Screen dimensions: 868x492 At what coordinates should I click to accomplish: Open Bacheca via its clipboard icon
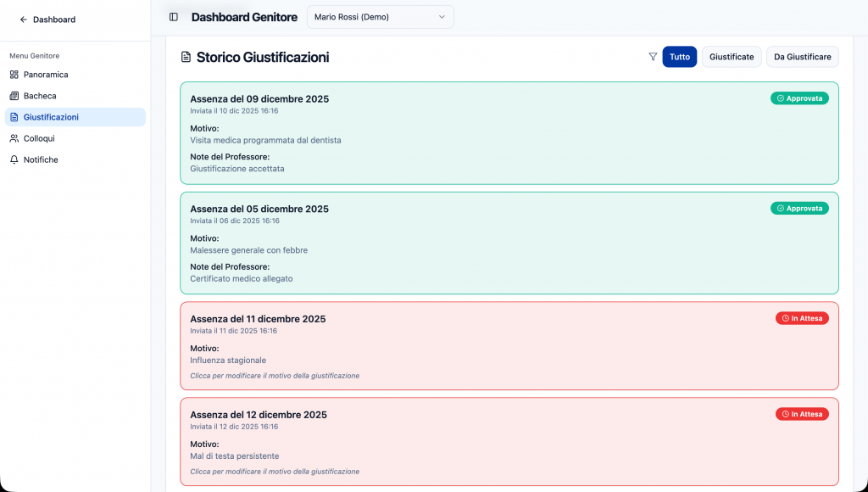tap(14, 96)
